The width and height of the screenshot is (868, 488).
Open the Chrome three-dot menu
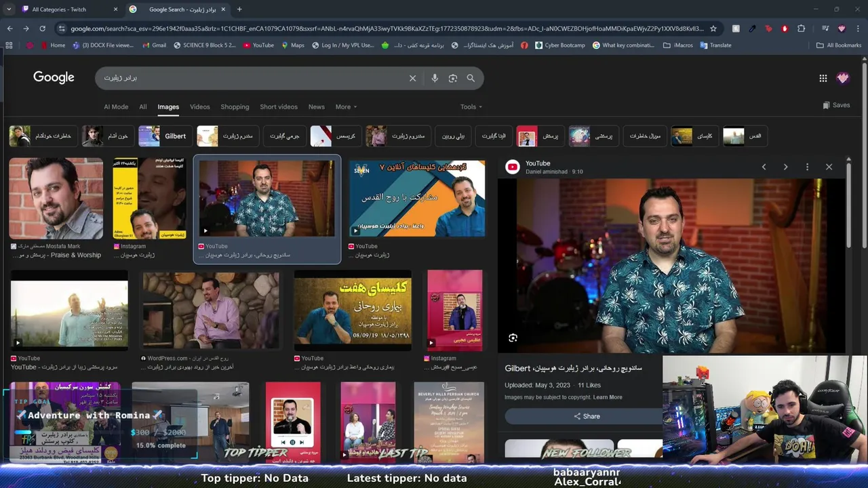click(859, 28)
